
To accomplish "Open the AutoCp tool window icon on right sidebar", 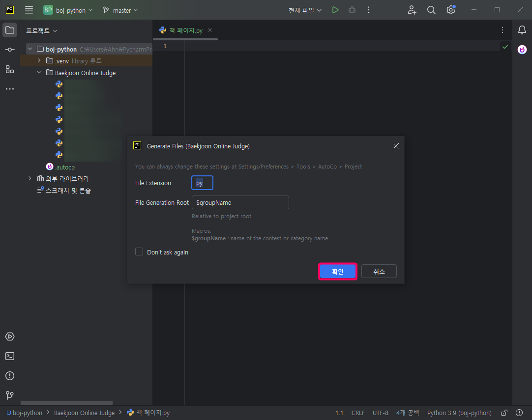I will pos(522,50).
